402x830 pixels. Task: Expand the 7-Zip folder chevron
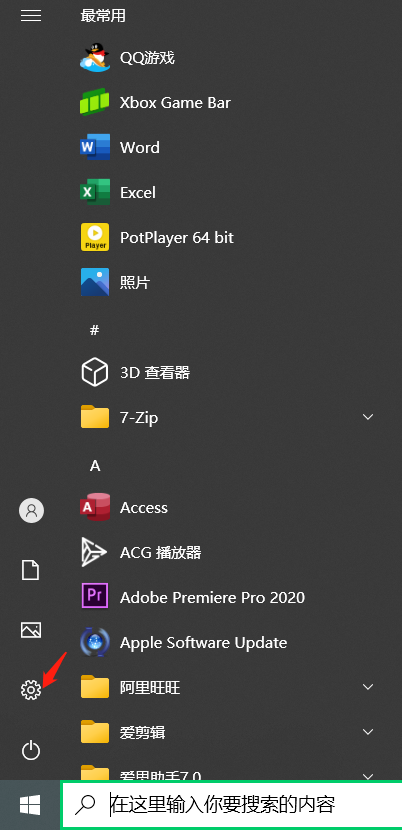(x=368, y=417)
